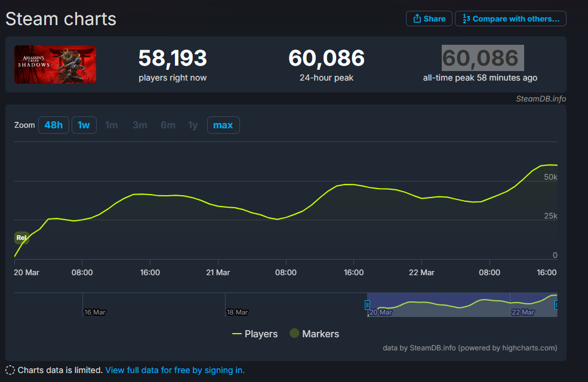Select the 1m zoom option
The width and height of the screenshot is (588, 382).
click(x=112, y=125)
